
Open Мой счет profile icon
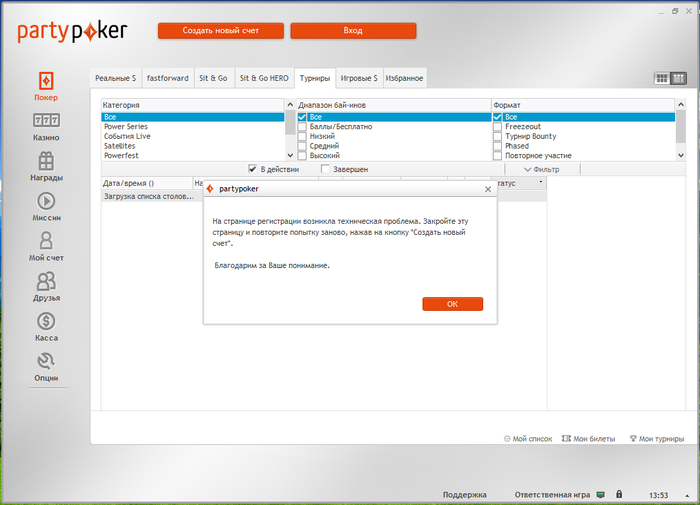tap(46, 241)
